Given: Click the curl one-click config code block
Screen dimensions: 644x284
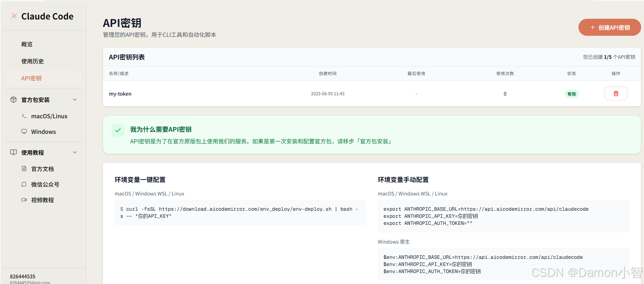Looking at the screenshot, I should coord(240,212).
